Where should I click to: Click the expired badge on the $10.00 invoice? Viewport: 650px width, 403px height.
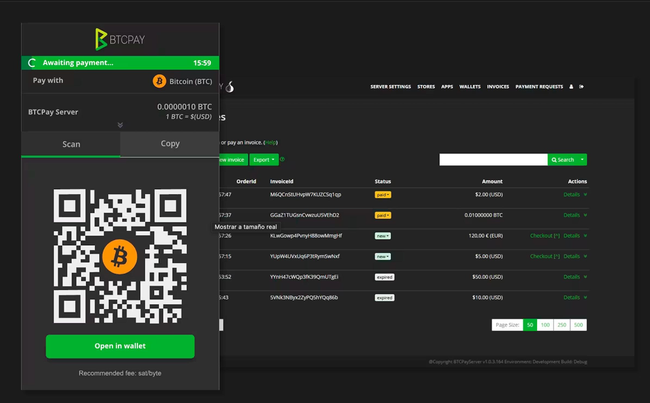coord(385,298)
